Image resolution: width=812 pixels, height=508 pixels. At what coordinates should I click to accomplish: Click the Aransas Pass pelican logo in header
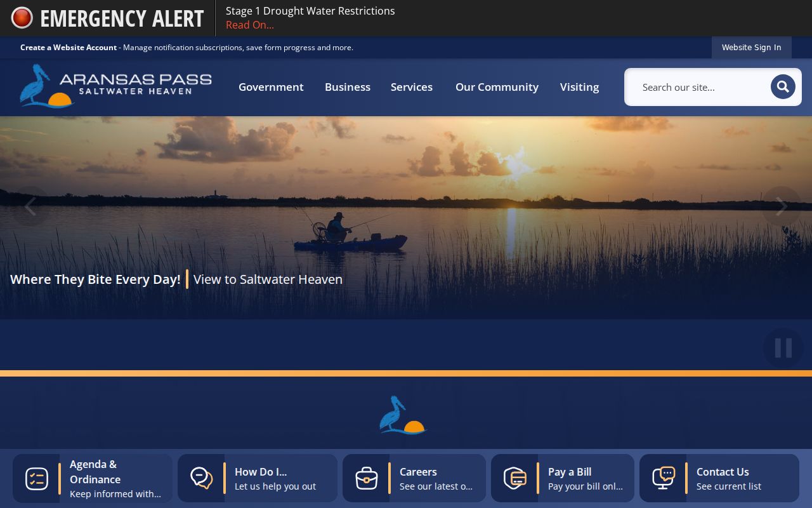click(115, 86)
